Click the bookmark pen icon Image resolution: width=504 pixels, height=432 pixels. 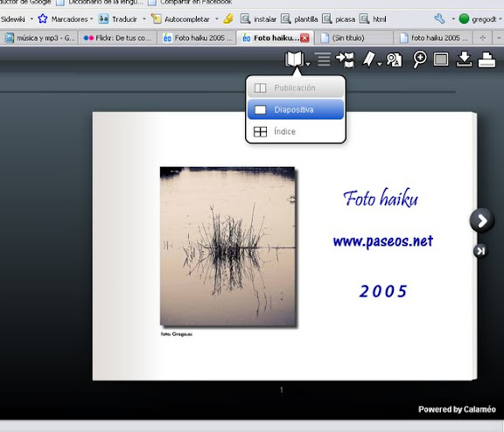(x=369, y=59)
